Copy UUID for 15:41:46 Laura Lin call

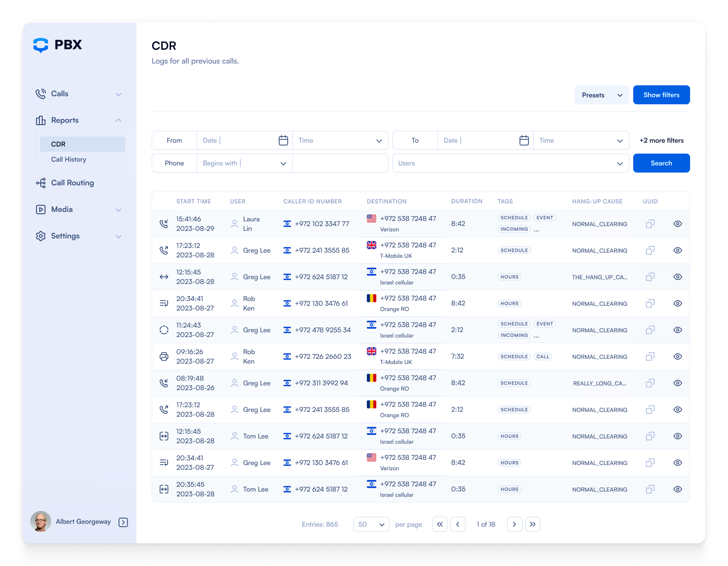tap(650, 224)
